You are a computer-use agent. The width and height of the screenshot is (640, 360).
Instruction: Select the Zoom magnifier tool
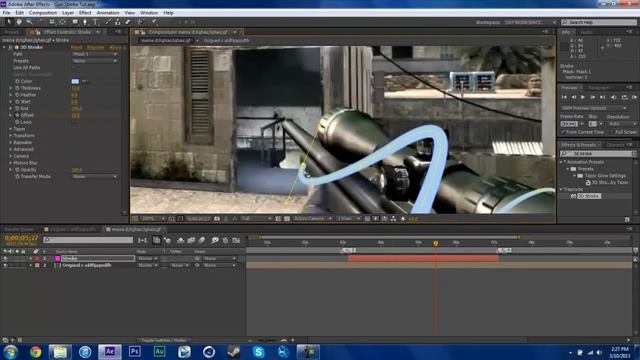click(29, 22)
